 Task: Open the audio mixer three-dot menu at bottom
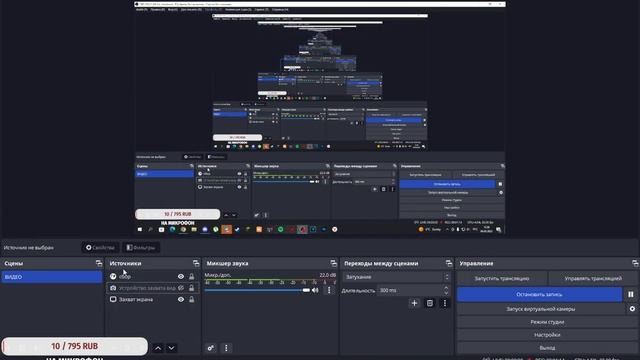pyautogui.click(x=226, y=348)
